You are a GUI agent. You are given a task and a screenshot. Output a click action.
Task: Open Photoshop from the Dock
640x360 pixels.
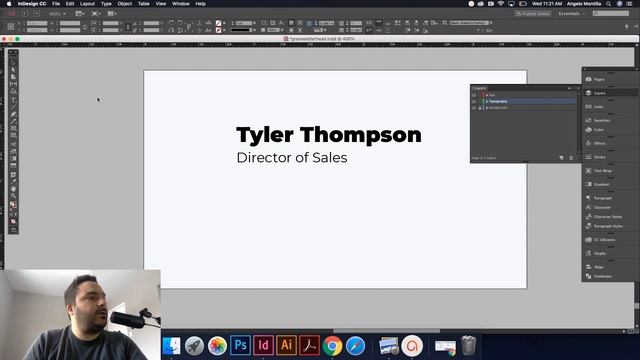coord(240,345)
